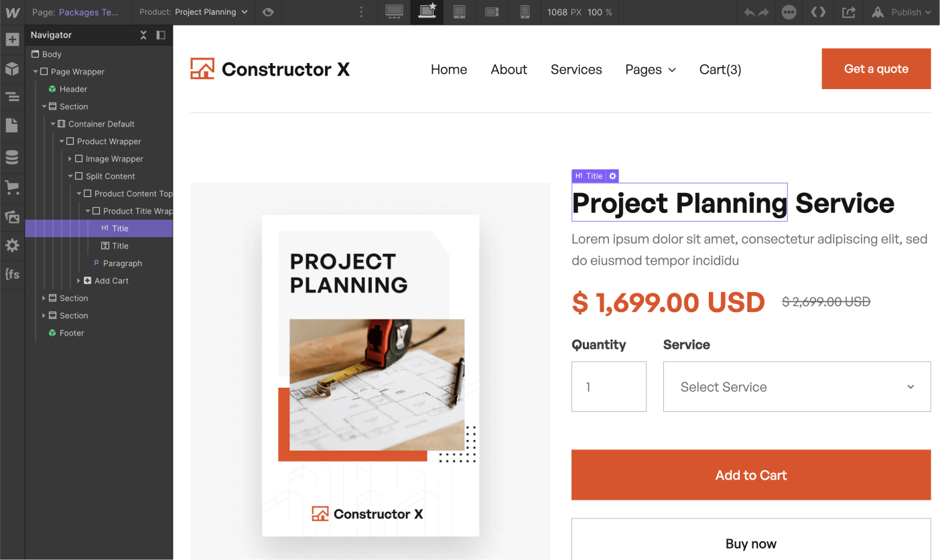Switch to the tablet breakpoint
This screenshot has width=940, height=560.
point(460,12)
